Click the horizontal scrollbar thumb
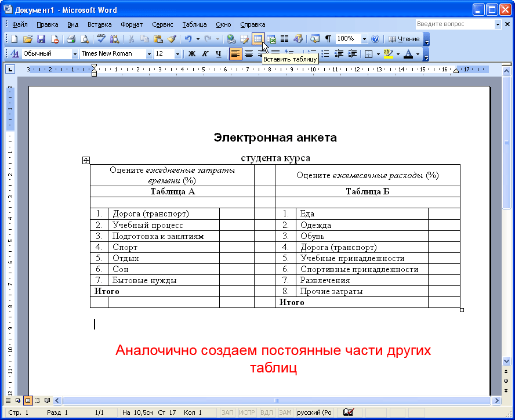Image resolution: width=515 pixels, height=420 pixels. (277, 401)
